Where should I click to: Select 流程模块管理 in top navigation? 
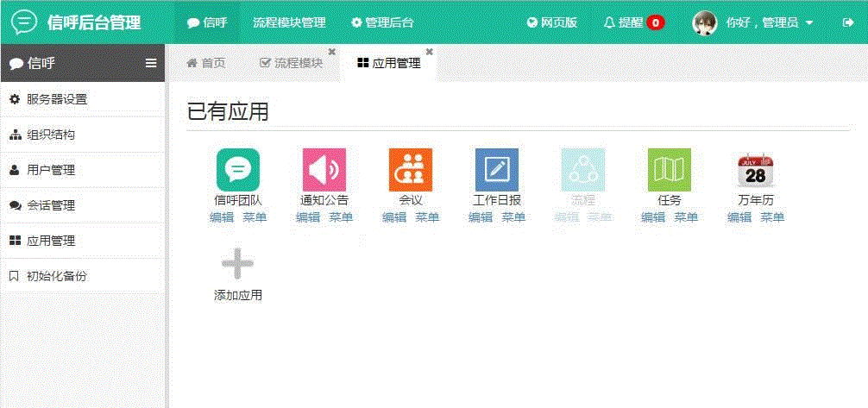click(290, 22)
